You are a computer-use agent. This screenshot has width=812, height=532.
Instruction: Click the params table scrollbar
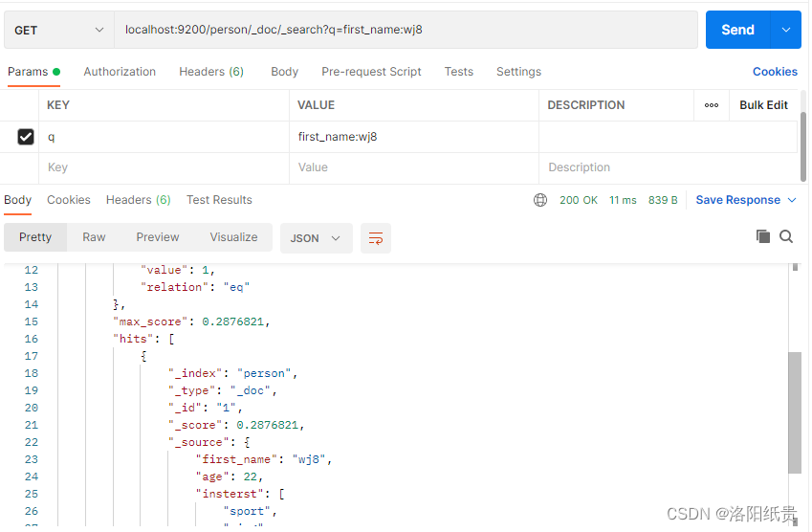(803, 146)
